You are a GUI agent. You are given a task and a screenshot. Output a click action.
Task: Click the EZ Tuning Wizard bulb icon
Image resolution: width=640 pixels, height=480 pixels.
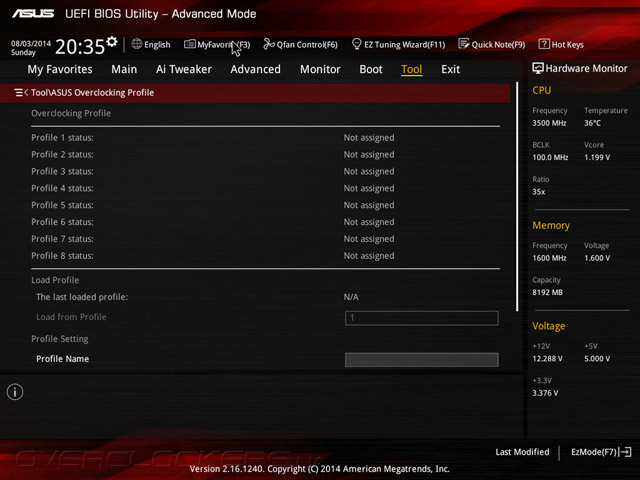click(356, 44)
